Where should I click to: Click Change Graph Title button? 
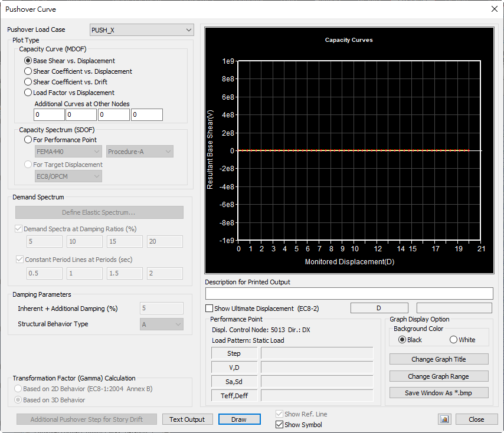pyautogui.click(x=438, y=359)
